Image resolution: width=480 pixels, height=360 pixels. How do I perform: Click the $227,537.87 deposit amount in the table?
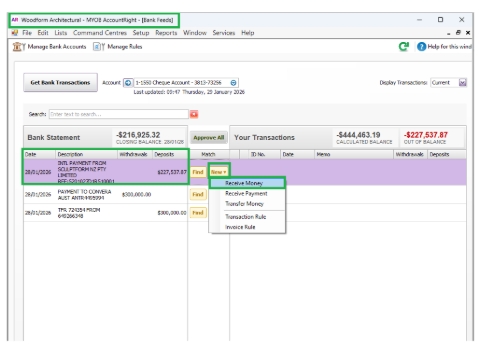pos(172,172)
